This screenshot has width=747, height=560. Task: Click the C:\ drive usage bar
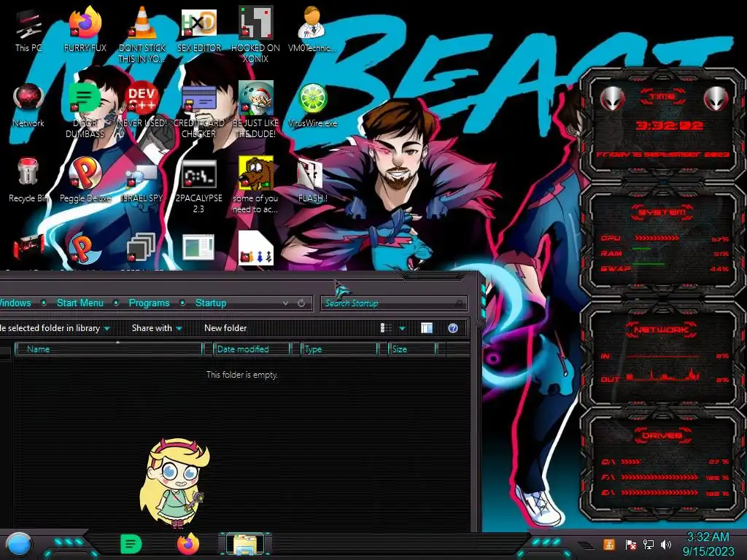pos(631,462)
